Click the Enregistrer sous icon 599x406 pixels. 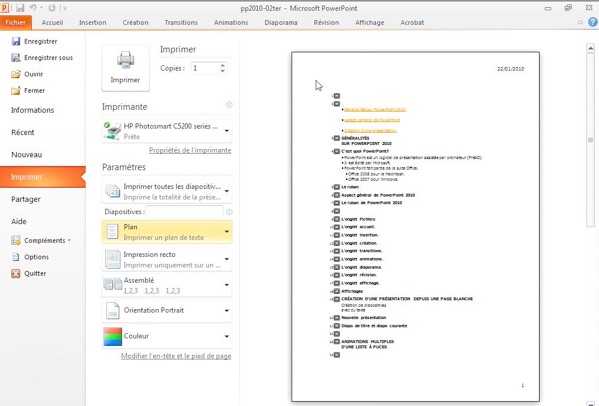tap(16, 58)
